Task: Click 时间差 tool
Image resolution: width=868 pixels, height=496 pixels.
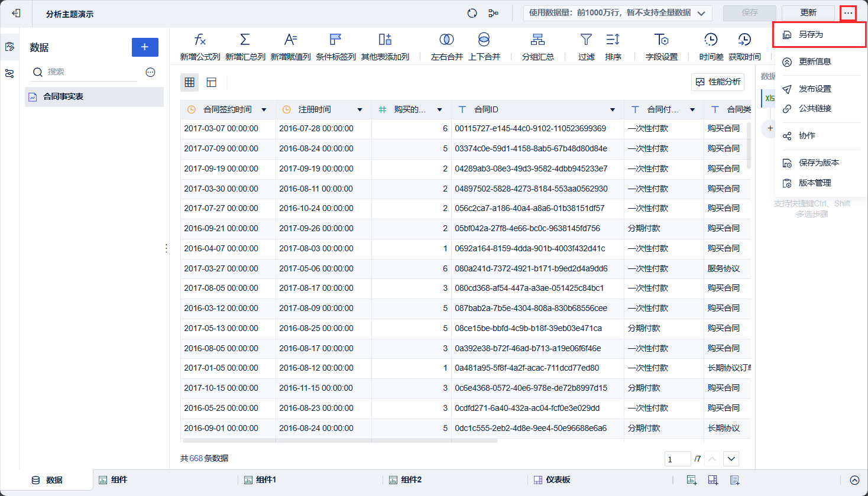Action: point(711,47)
